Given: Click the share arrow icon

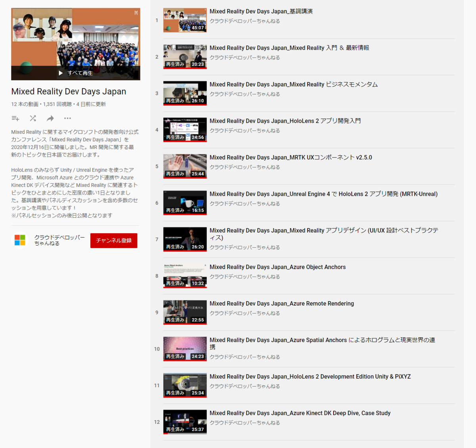Looking at the screenshot, I should pyautogui.click(x=50, y=118).
